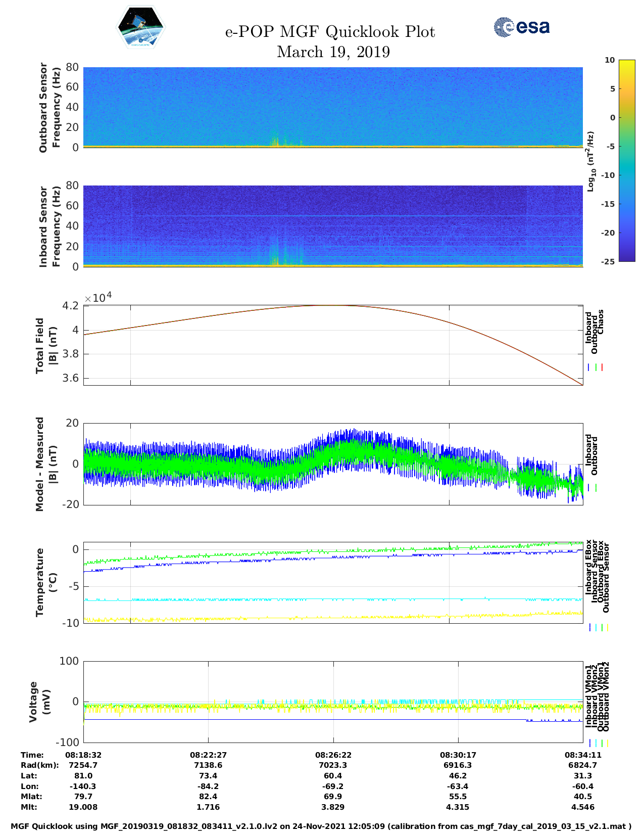The image size is (644, 834).
Task: Click the e-POP MGF Quicklook Plot title
Action: click(x=330, y=32)
